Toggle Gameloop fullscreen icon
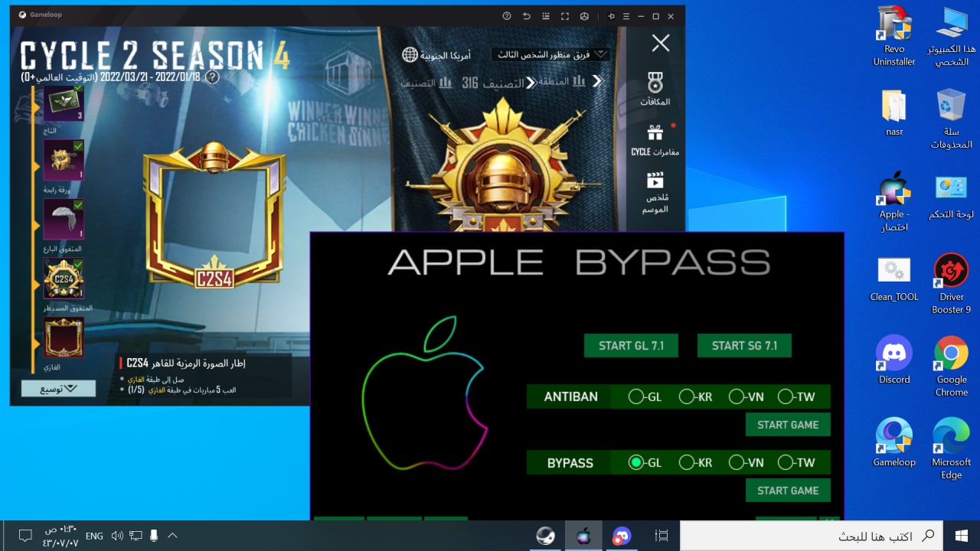Image resolution: width=980 pixels, height=551 pixels. tap(564, 15)
